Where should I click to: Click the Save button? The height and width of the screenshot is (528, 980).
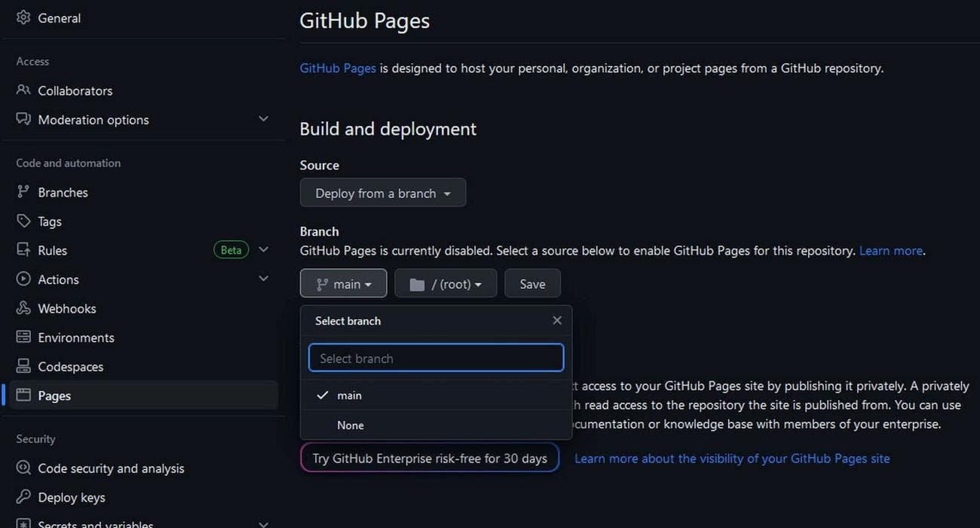tap(532, 283)
